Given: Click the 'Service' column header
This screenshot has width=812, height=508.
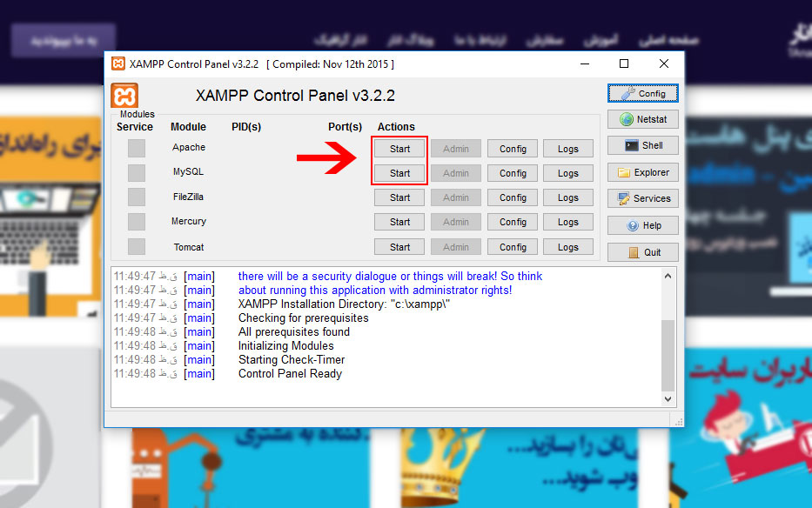Looking at the screenshot, I should click(x=135, y=127).
